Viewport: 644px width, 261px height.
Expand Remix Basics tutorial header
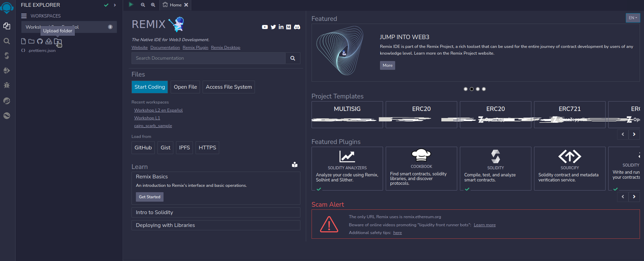click(152, 177)
